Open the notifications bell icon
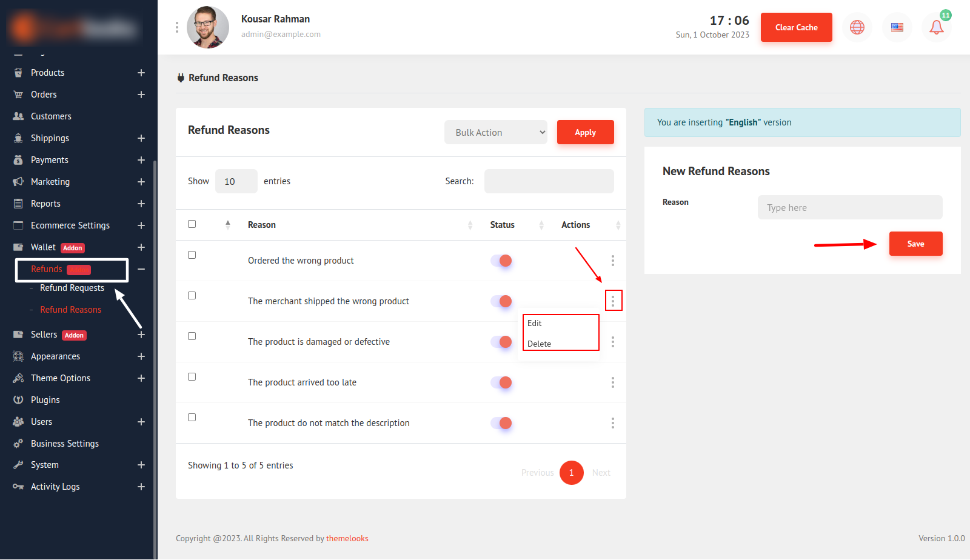This screenshot has width=970, height=560. [x=936, y=27]
